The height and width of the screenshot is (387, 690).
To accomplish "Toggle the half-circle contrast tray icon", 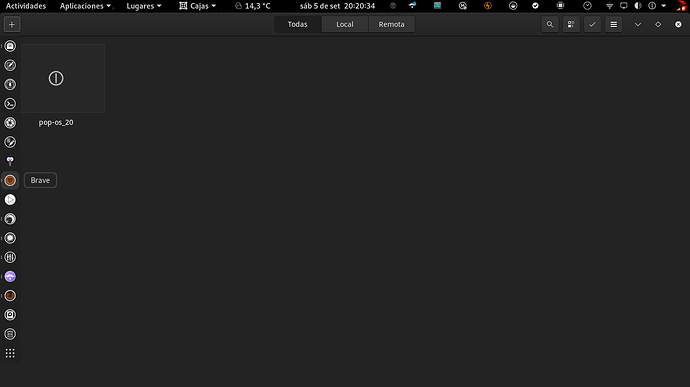I will point(638,6).
